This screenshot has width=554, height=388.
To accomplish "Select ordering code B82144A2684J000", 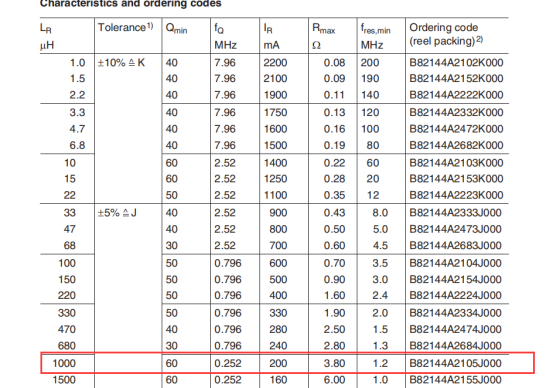I will 455,346.
